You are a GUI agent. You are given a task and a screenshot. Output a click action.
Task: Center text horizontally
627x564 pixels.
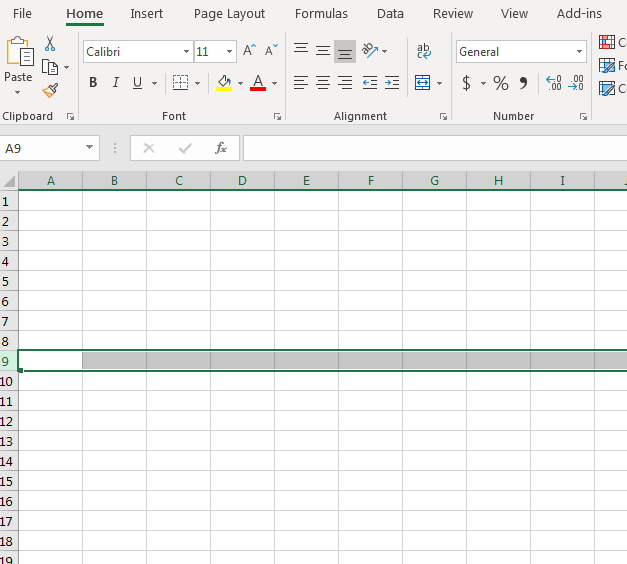coord(323,83)
